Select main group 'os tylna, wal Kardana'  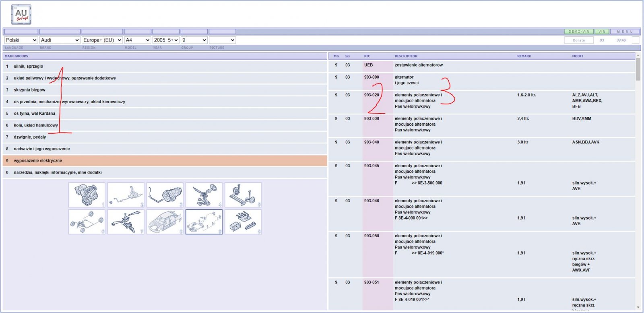coord(165,114)
